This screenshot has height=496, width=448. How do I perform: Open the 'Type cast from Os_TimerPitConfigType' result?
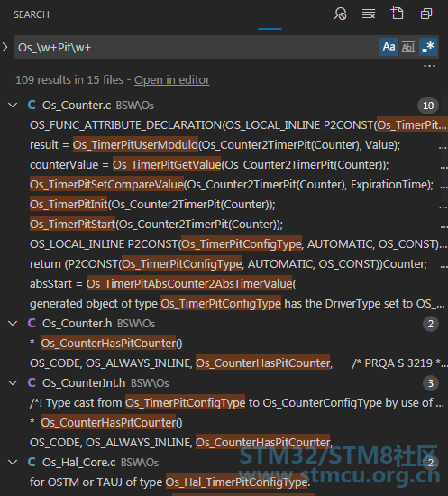click(x=237, y=403)
